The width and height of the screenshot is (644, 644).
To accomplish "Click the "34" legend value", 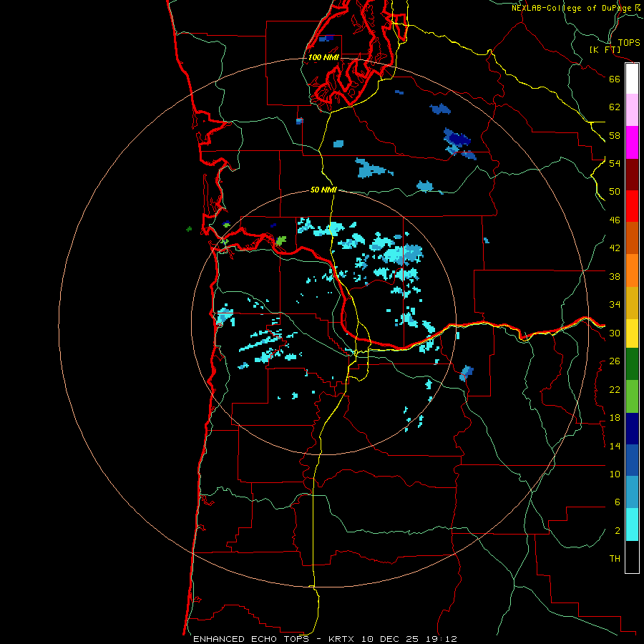I will (615, 305).
